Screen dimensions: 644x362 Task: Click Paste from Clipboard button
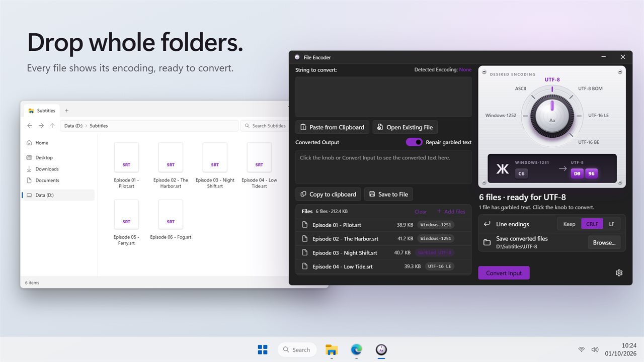coord(333,127)
